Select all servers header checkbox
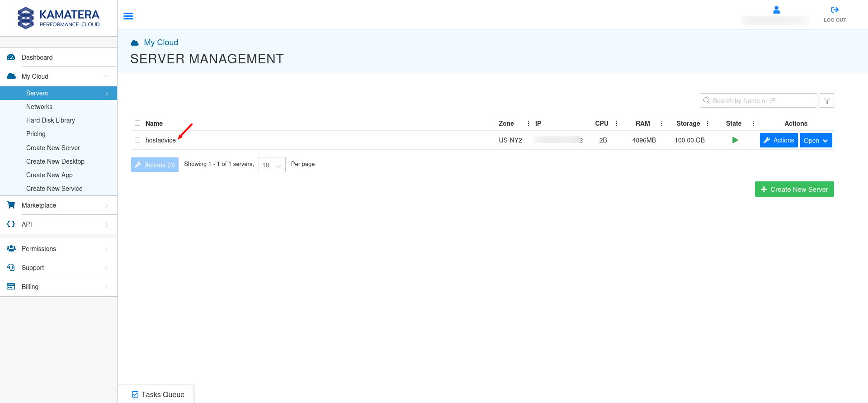This screenshot has height=403, width=868. tap(137, 123)
